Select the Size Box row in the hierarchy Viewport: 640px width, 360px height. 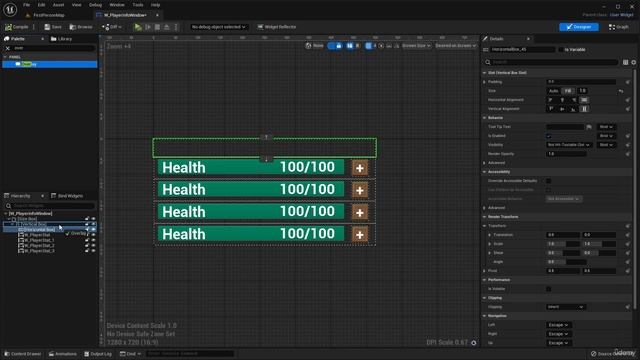click(x=27, y=219)
